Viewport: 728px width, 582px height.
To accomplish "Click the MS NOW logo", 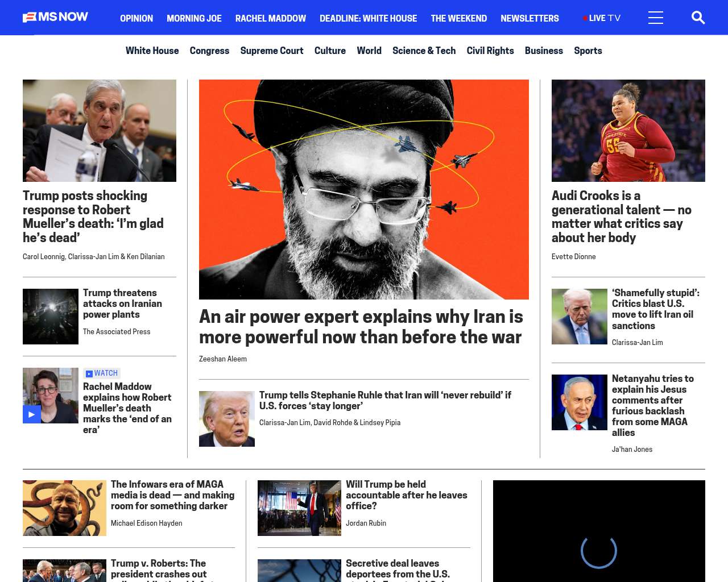I will coord(55,17).
